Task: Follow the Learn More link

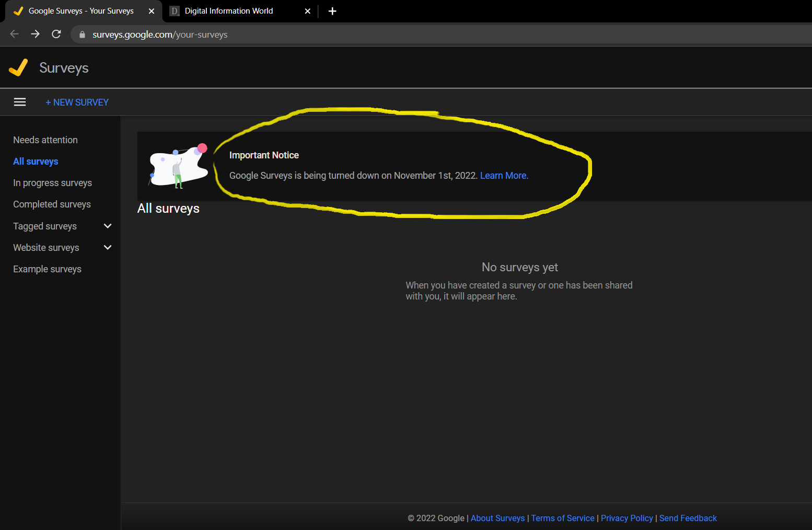Action: click(x=504, y=176)
